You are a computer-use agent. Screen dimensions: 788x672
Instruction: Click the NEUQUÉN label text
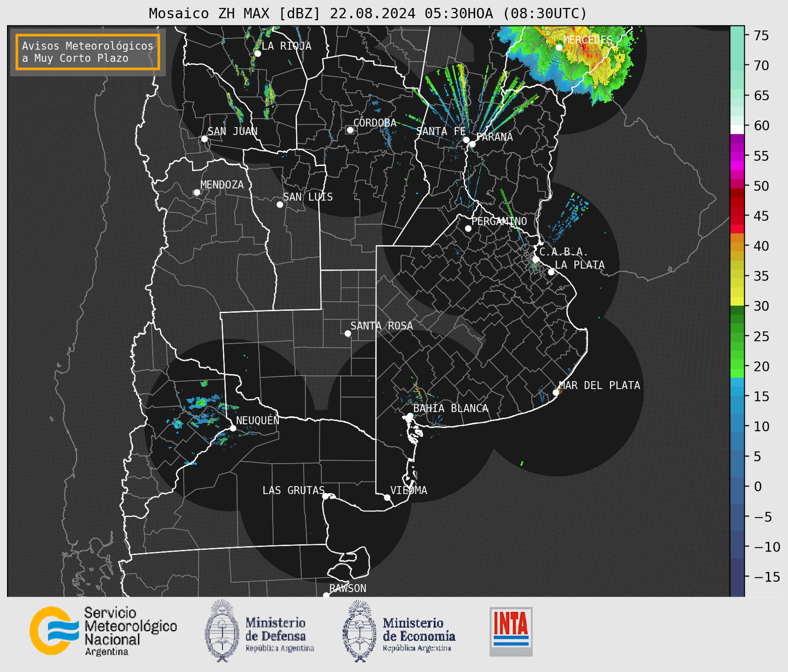tap(258, 420)
